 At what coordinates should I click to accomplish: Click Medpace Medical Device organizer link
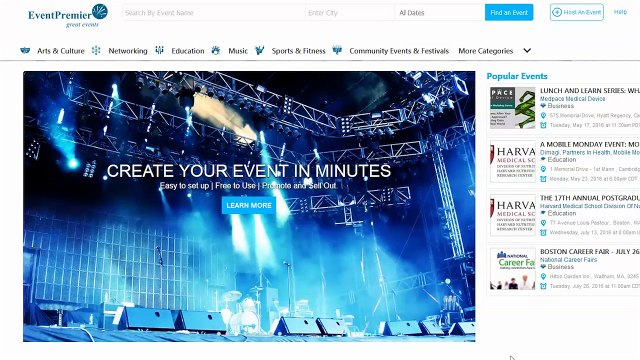[572, 99]
